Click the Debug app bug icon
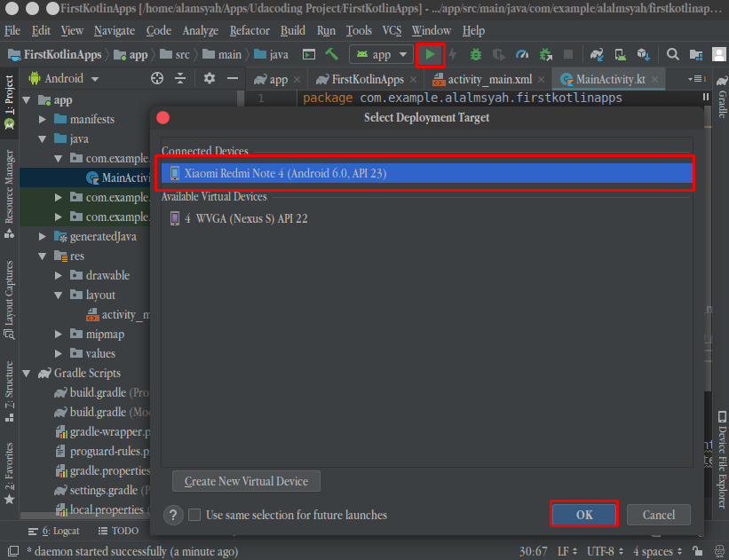729x560 pixels. [476, 55]
